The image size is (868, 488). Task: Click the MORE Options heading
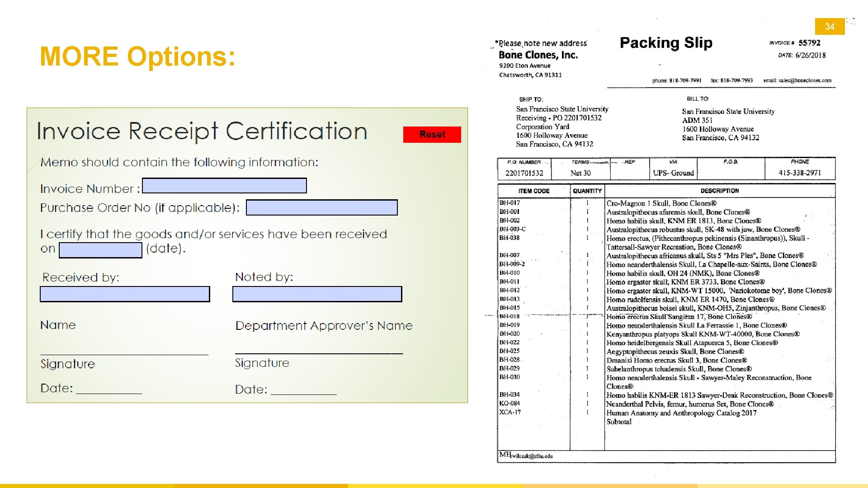click(137, 56)
